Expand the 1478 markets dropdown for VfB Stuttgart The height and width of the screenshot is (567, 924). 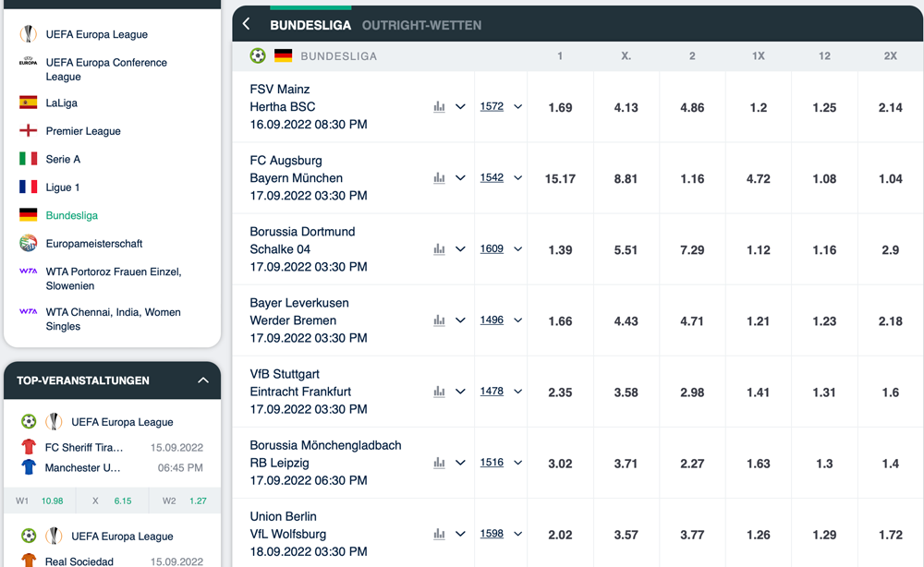517,392
